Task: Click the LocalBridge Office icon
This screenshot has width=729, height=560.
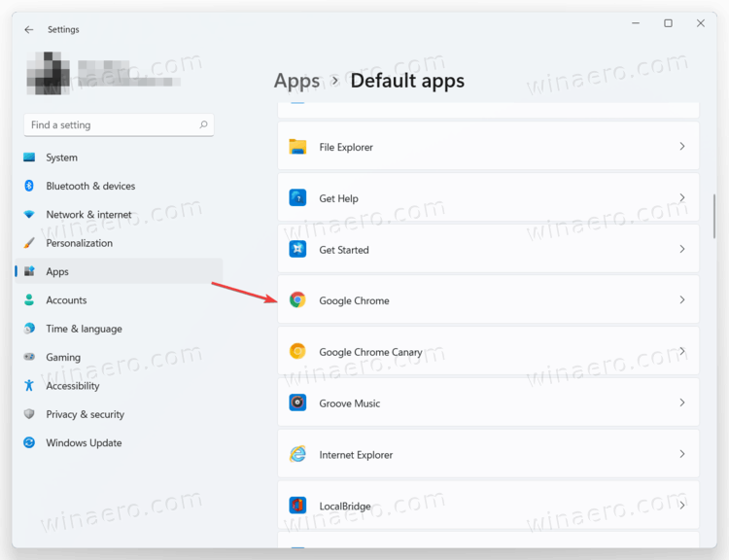Action: 297,506
